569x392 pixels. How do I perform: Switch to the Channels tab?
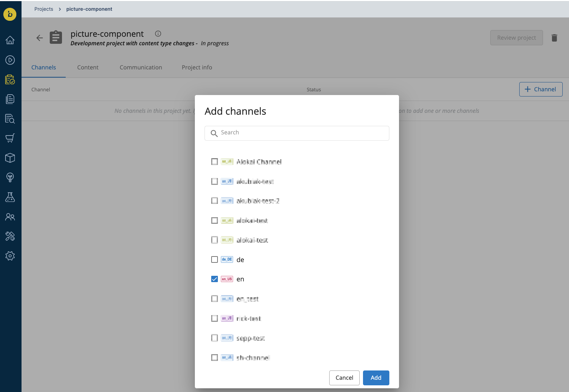click(x=44, y=68)
